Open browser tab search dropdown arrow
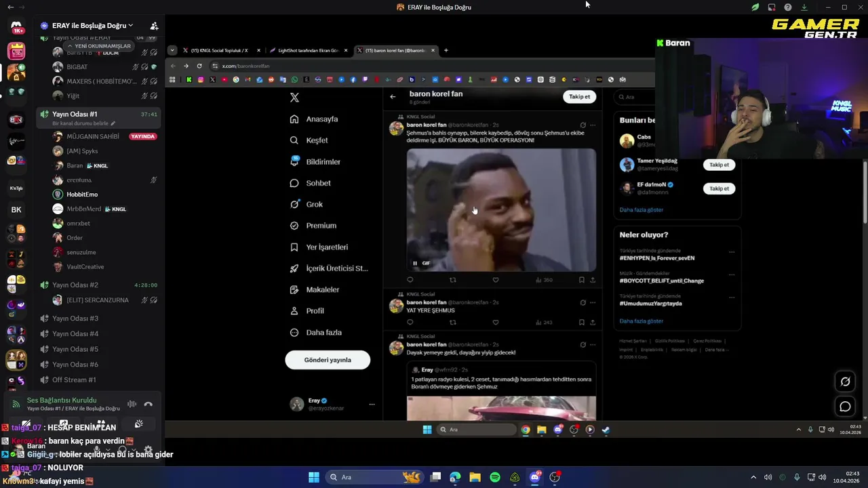Viewport: 868px width, 488px height. point(172,50)
